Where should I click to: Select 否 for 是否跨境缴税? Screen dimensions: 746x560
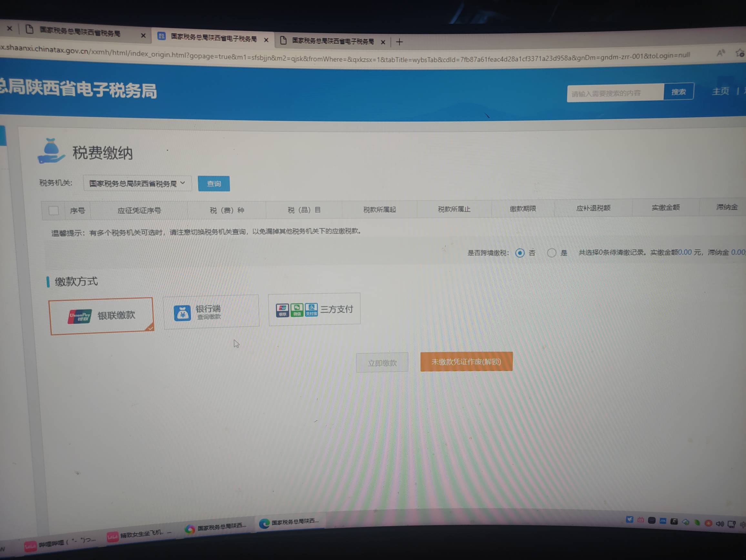click(520, 253)
